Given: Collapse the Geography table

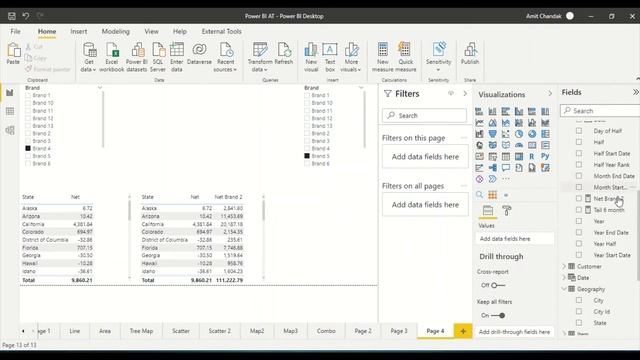Looking at the screenshot, I should 564,289.
